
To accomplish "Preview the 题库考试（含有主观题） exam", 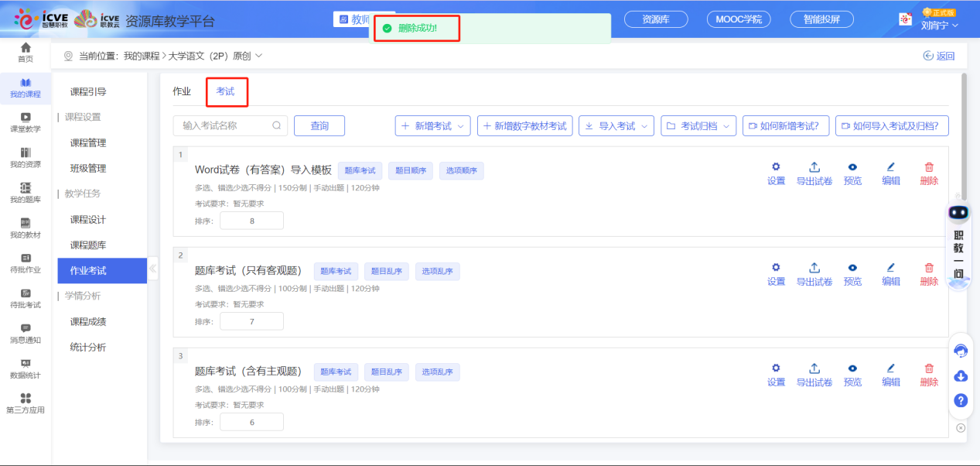I will click(852, 373).
